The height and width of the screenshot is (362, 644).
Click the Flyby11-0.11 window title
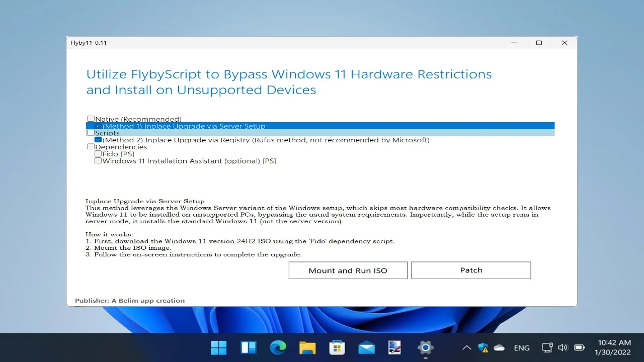coord(89,43)
